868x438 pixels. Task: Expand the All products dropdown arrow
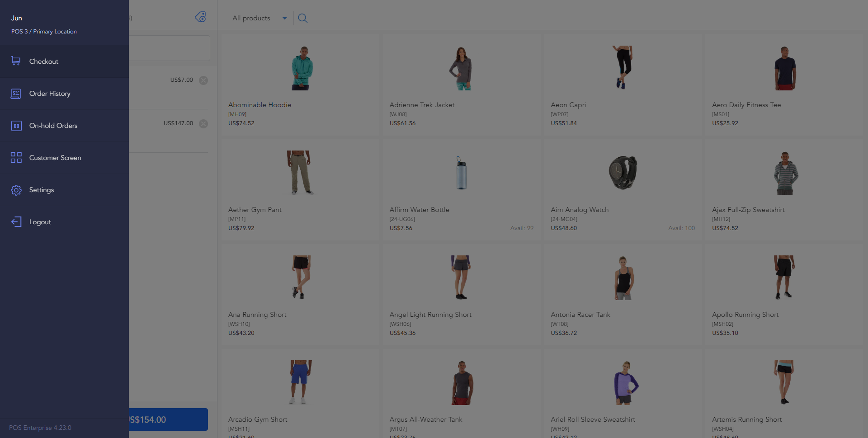285,18
